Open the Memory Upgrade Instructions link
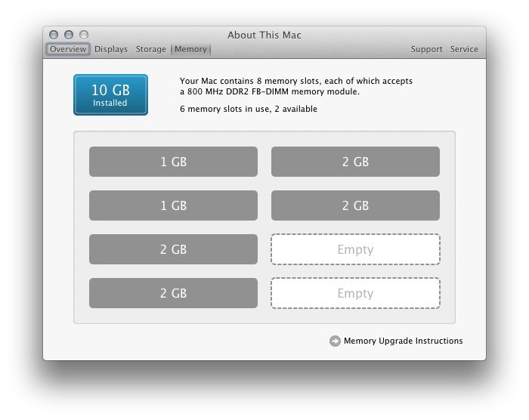529x420 pixels. [403, 341]
